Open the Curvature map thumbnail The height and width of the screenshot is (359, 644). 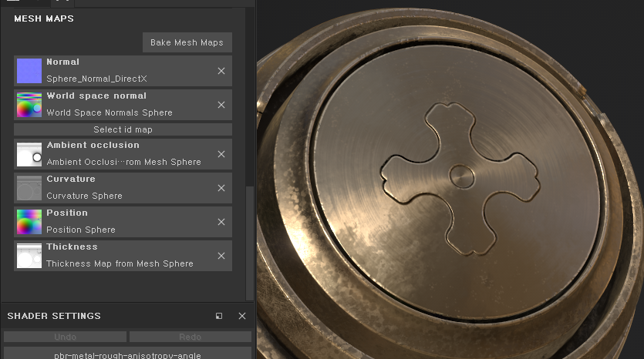(x=29, y=188)
